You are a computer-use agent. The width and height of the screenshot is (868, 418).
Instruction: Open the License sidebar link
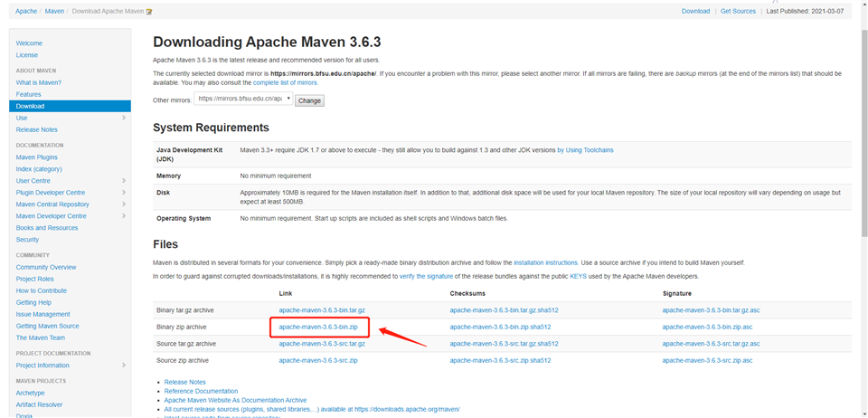(27, 55)
